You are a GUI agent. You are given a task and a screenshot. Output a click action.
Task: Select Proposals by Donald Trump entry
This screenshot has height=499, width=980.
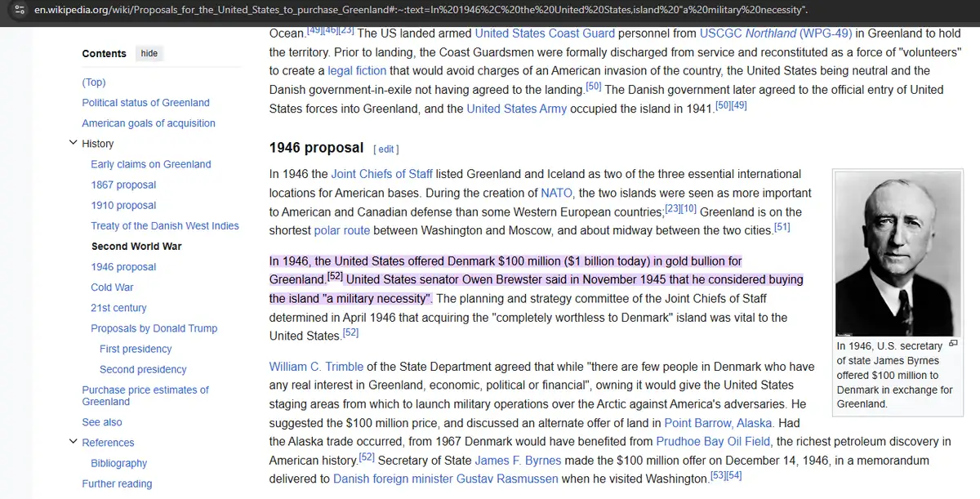coord(154,328)
